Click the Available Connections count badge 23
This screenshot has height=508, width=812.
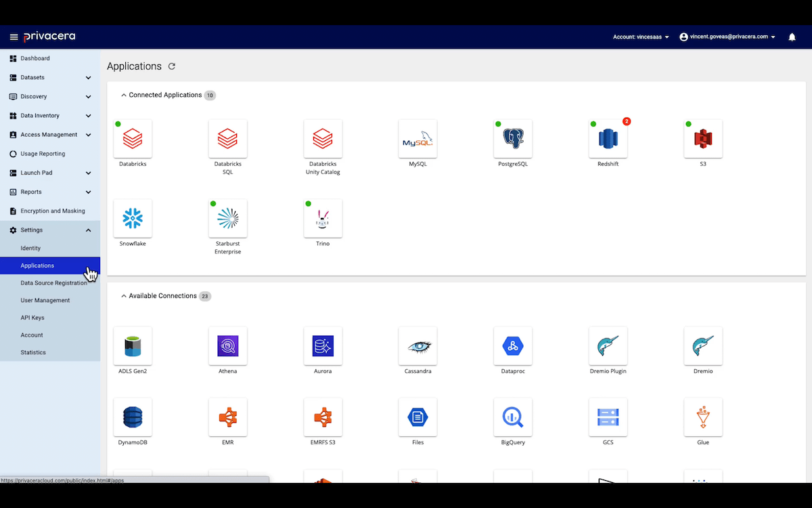[x=205, y=296]
